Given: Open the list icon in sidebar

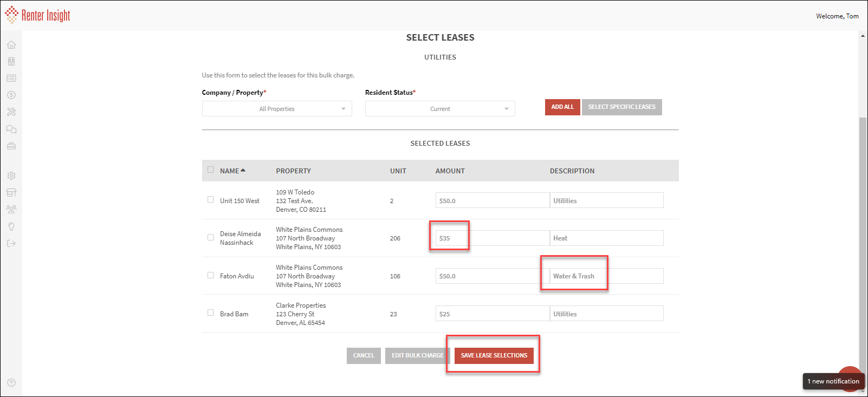Looking at the screenshot, I should click(11, 79).
